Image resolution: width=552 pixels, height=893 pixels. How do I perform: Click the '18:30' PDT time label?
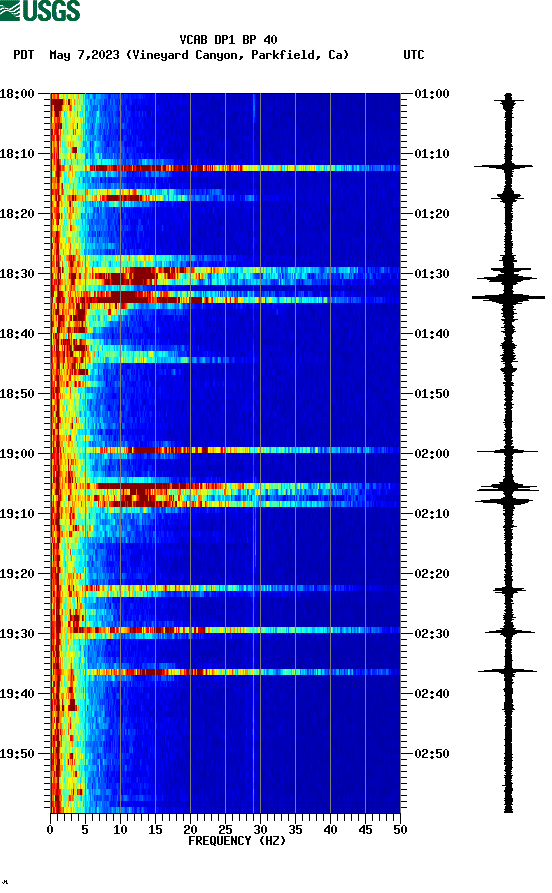pos(17,273)
